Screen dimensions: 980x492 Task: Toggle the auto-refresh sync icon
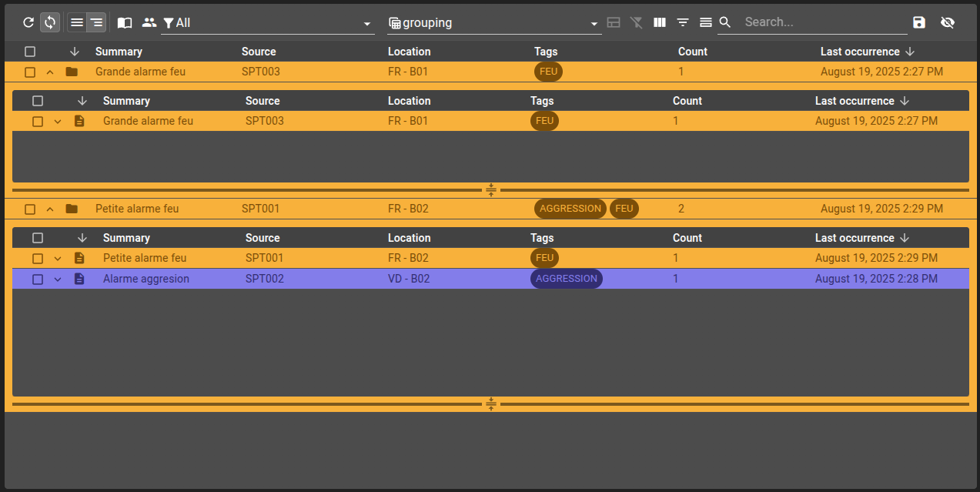tap(50, 22)
